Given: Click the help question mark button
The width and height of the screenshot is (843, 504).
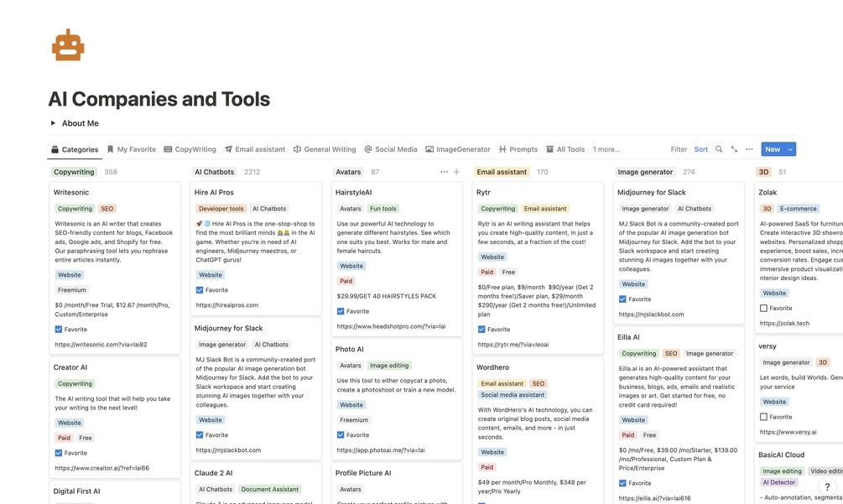Looking at the screenshot, I should 827,487.
